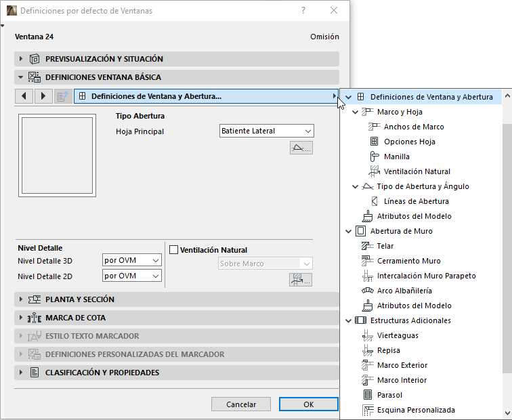Click scroll down arrow of tree list
512x420 pixels.
pos(507,413)
